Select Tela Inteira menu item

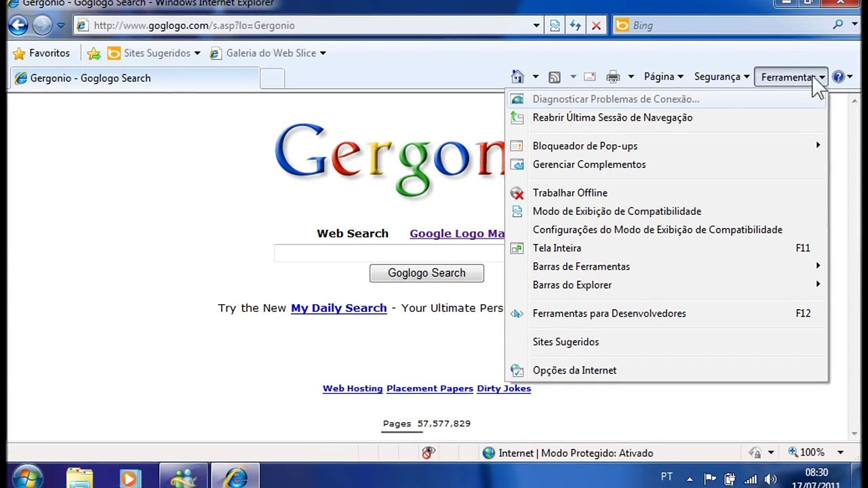[667, 248]
